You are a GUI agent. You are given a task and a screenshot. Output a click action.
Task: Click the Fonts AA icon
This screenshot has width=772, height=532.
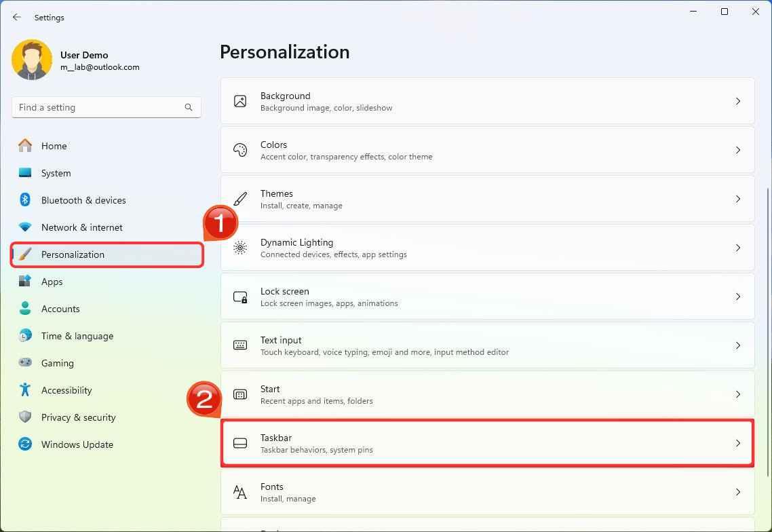pos(239,491)
